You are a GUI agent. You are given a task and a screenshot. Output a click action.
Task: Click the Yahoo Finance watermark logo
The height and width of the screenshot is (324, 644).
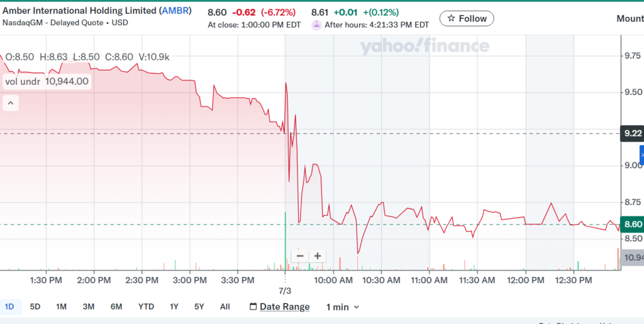[x=425, y=46]
